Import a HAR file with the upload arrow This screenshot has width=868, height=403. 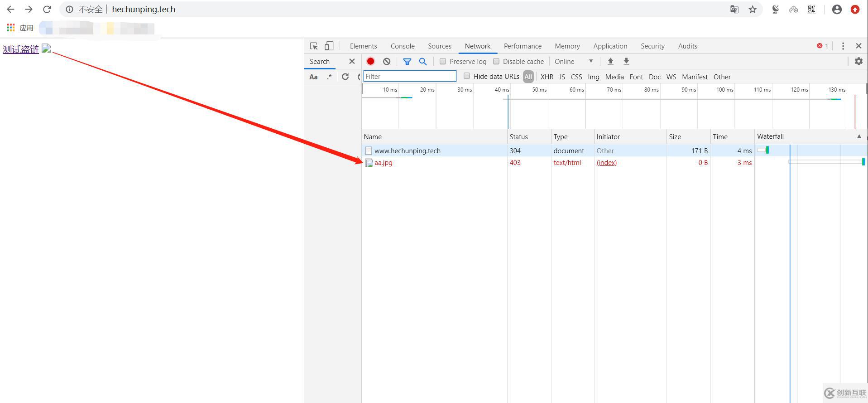[610, 61]
